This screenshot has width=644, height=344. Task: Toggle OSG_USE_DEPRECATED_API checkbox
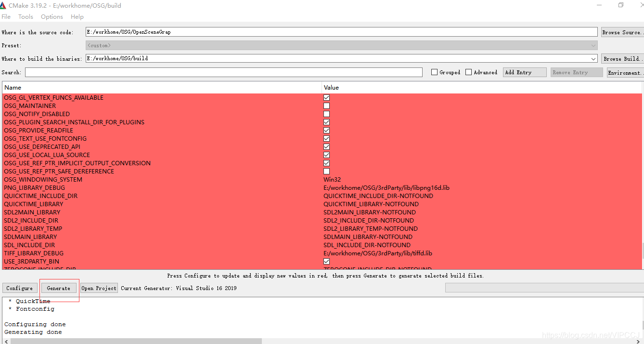(326, 147)
